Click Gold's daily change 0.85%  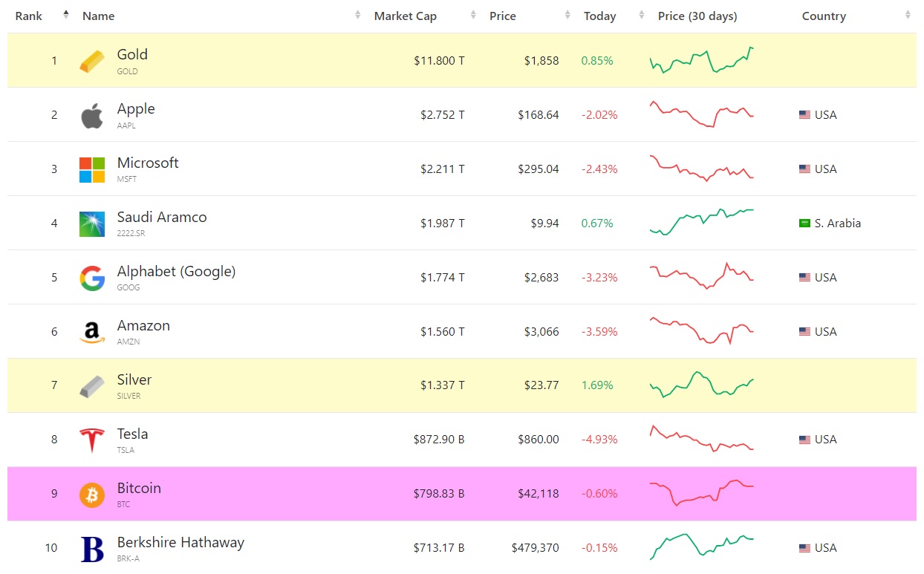[x=597, y=61]
